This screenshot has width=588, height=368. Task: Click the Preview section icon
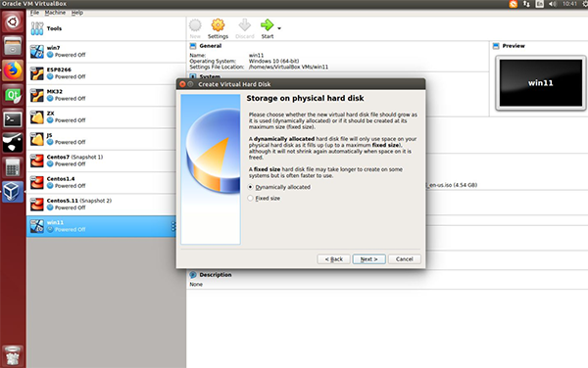click(x=496, y=46)
